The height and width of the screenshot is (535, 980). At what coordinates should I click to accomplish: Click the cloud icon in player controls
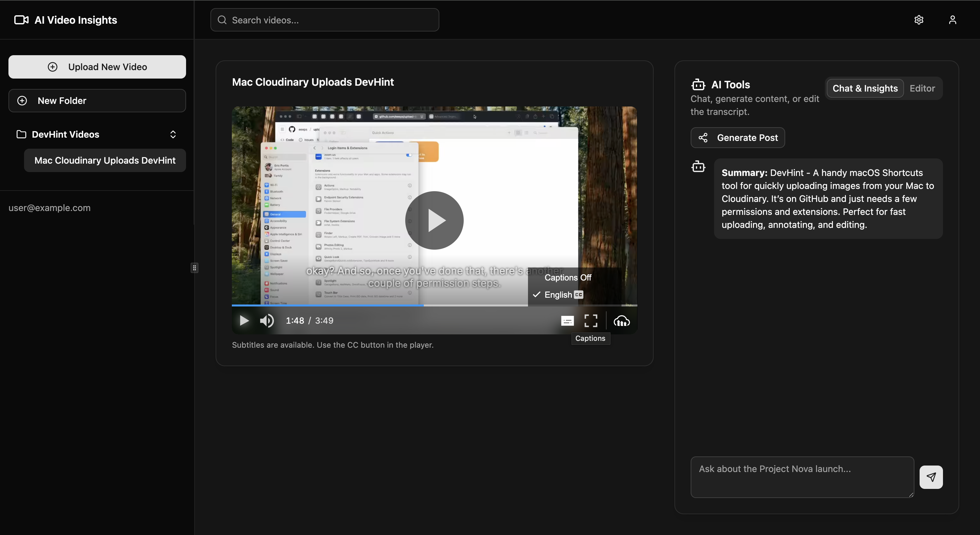point(622,321)
